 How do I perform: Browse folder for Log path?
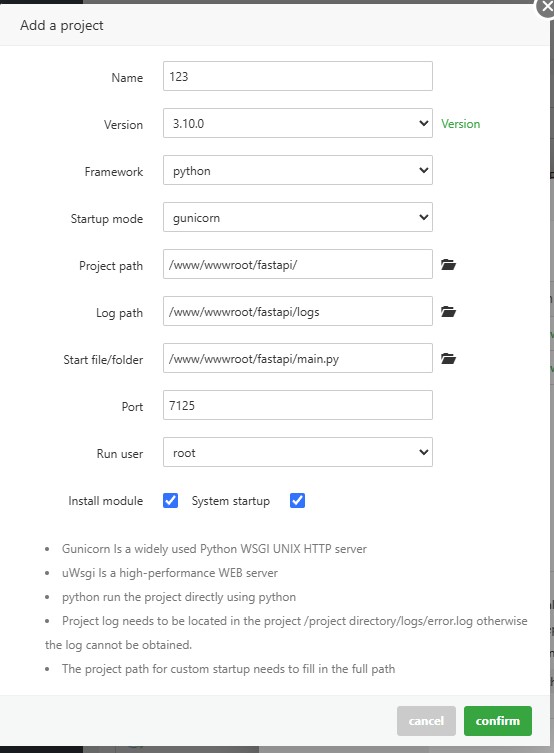448,311
